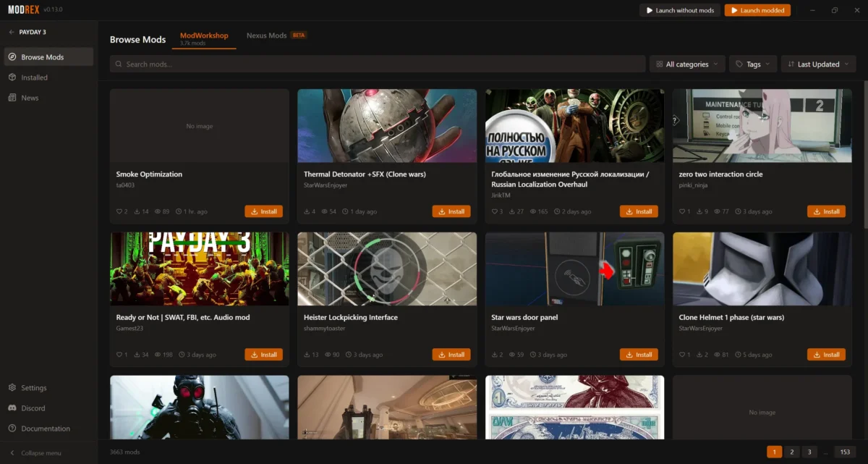Click the Launch modded button
Image resolution: width=868 pixels, height=464 pixels.
tap(757, 10)
